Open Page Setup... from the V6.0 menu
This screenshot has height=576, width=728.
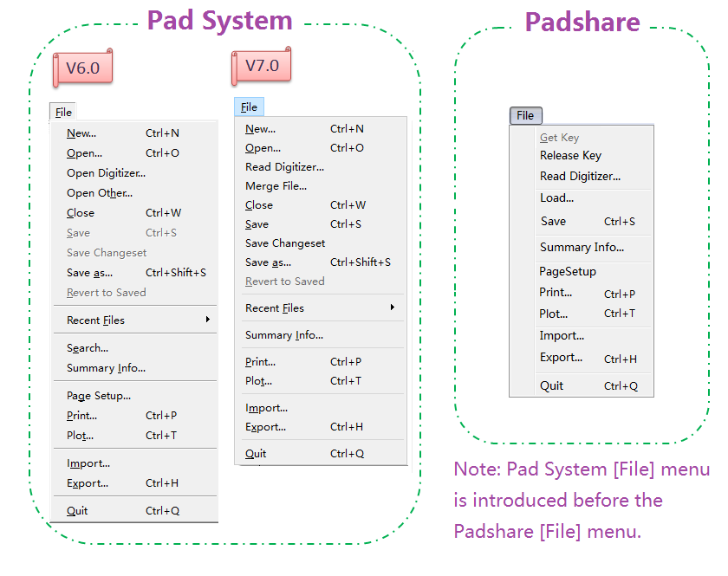coord(99,396)
